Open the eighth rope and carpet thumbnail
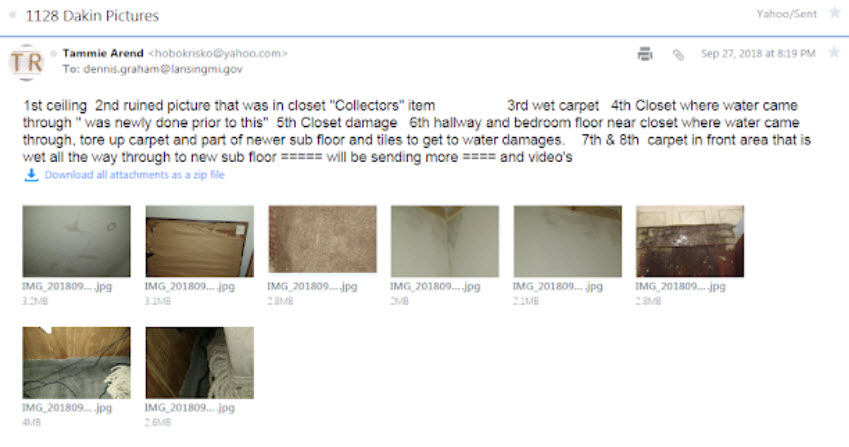The image size is (849, 447). 199,363
